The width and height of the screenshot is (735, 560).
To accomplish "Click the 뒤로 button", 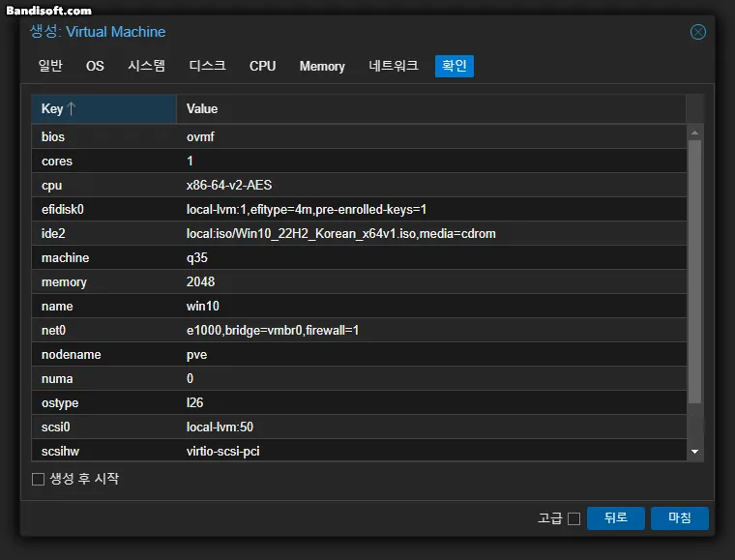I will 615,517.
